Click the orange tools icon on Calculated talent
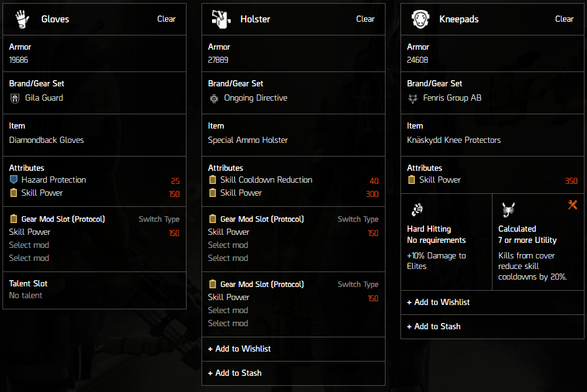 tap(573, 204)
